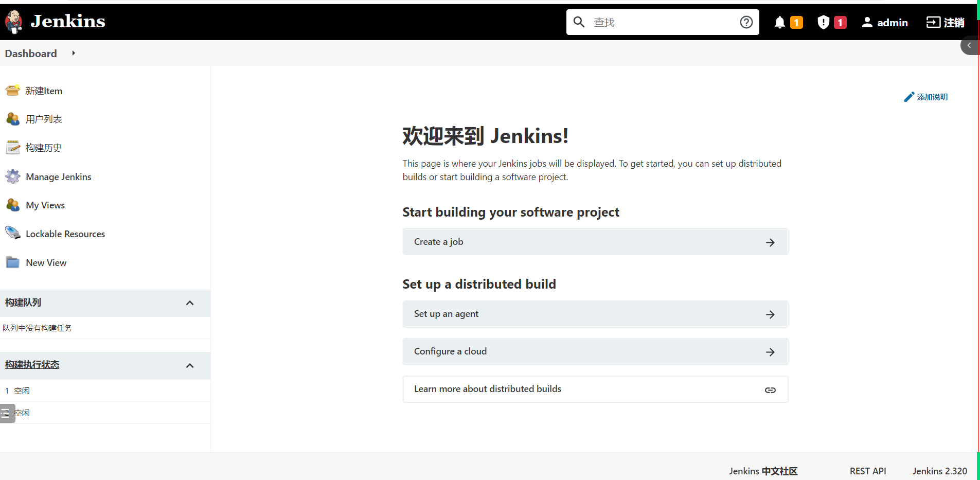
Task: Click the admin user icon
Action: tap(867, 22)
